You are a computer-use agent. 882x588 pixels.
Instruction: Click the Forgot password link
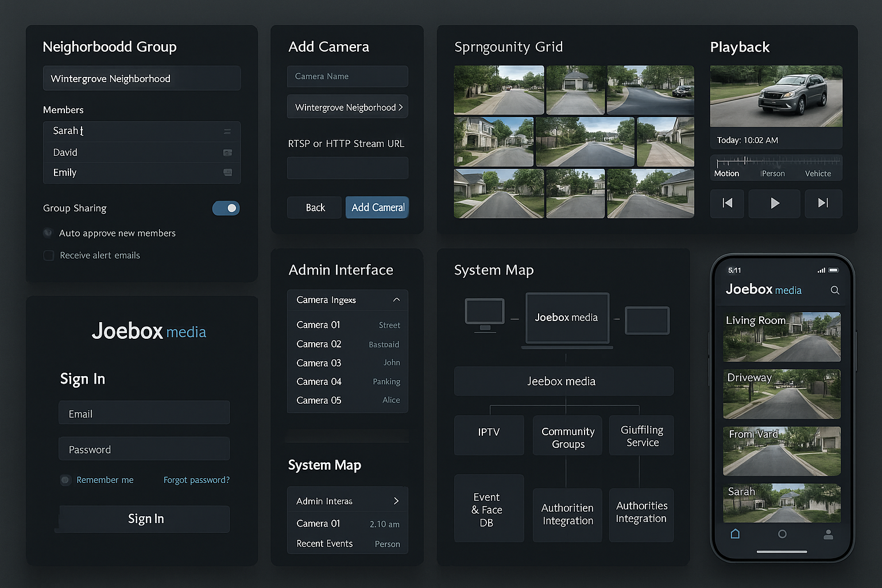click(196, 479)
